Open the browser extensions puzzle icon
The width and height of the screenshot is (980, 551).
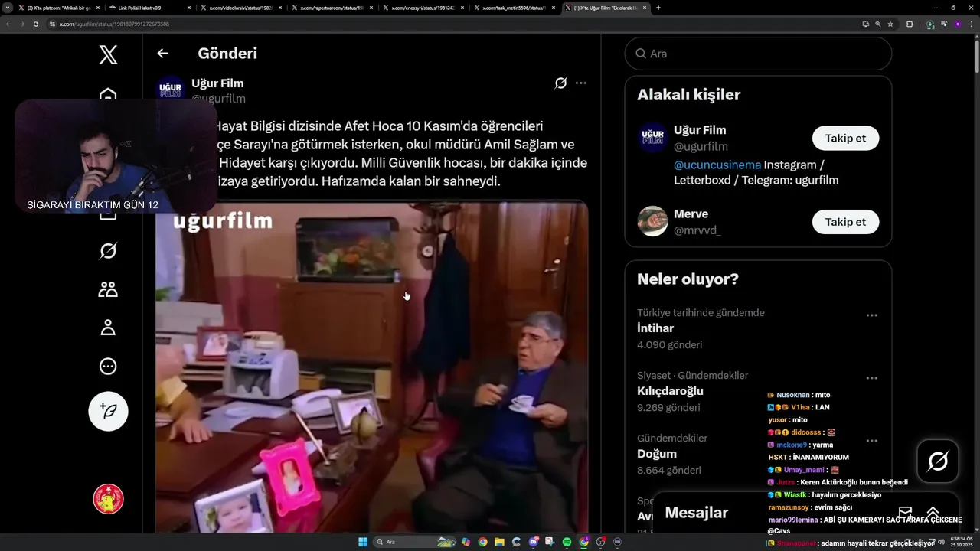[x=910, y=24]
